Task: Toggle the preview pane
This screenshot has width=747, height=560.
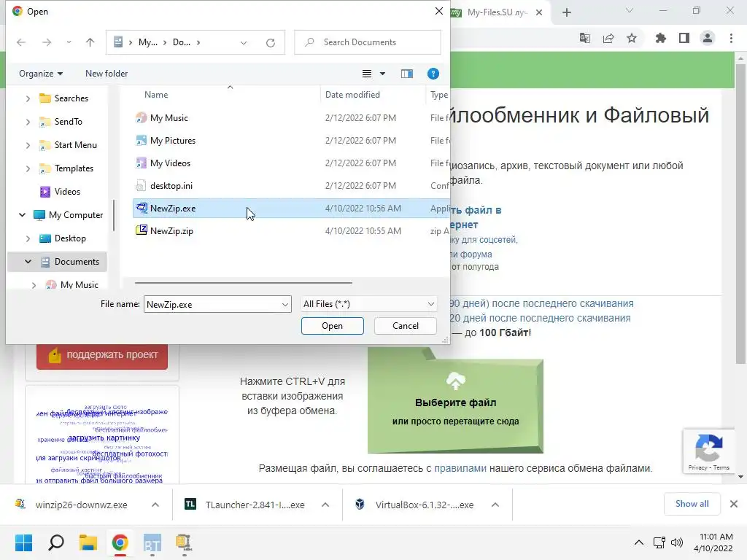Action: [407, 74]
